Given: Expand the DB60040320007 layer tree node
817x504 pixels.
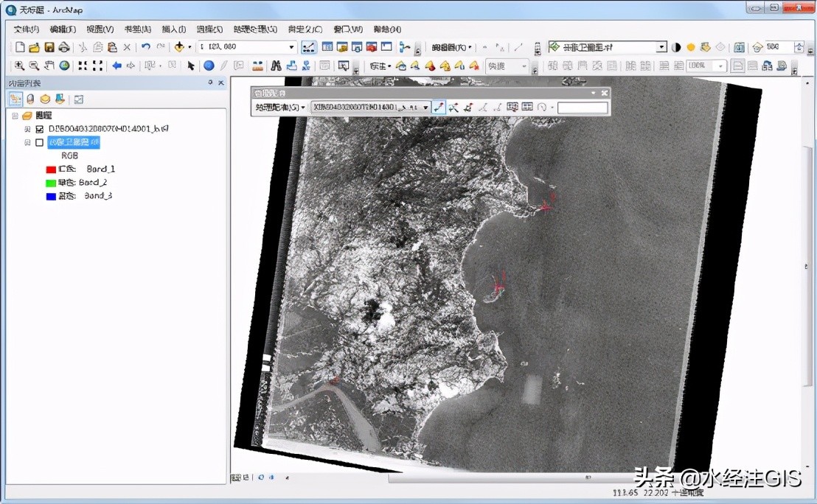Looking at the screenshot, I should tap(27, 129).
